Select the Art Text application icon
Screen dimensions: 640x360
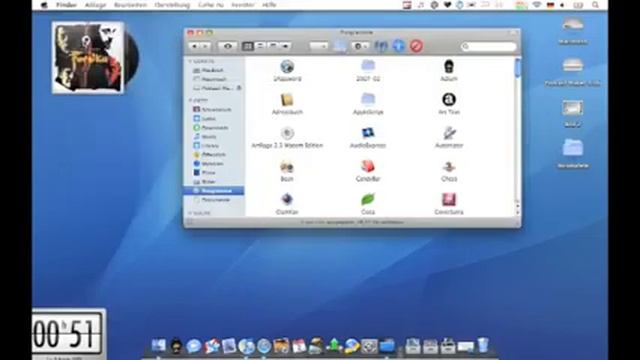tap(449, 100)
